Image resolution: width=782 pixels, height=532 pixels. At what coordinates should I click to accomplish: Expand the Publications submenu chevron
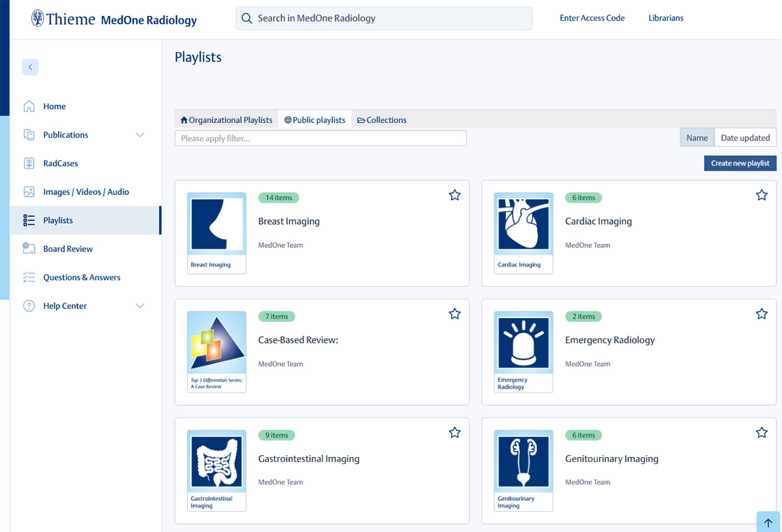coord(140,135)
